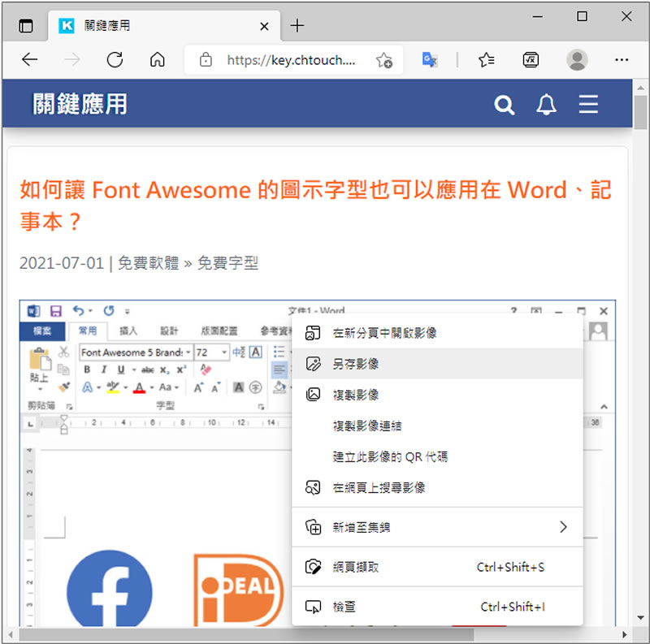Click the 關鍵應用 site logo

point(80,104)
